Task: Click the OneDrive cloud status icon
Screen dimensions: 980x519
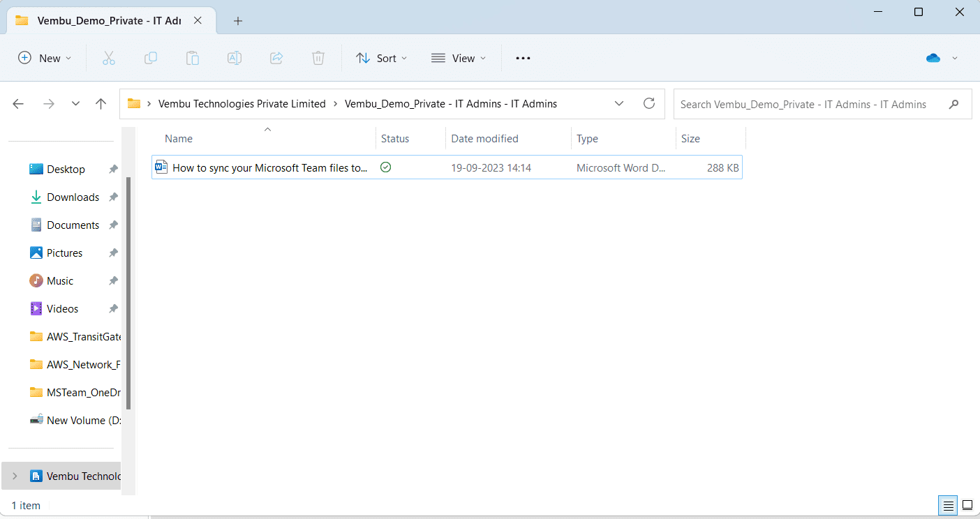Action: click(933, 59)
